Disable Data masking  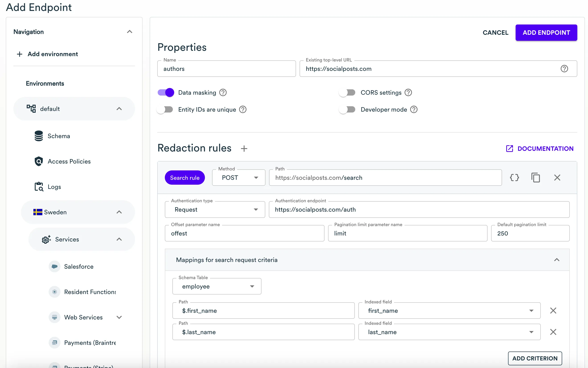165,92
